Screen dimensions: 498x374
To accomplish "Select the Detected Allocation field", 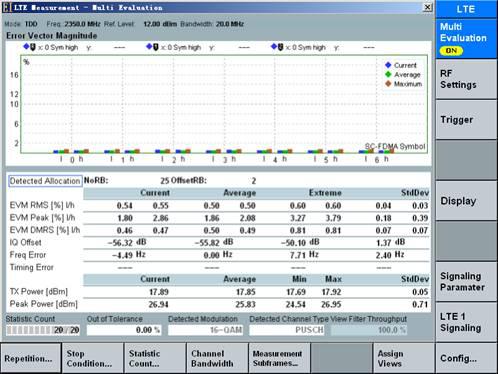I will [x=45, y=181].
